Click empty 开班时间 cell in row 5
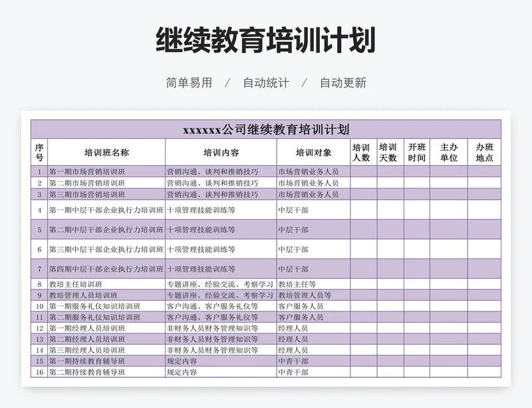The height and width of the screenshot is (408, 532). (417, 230)
